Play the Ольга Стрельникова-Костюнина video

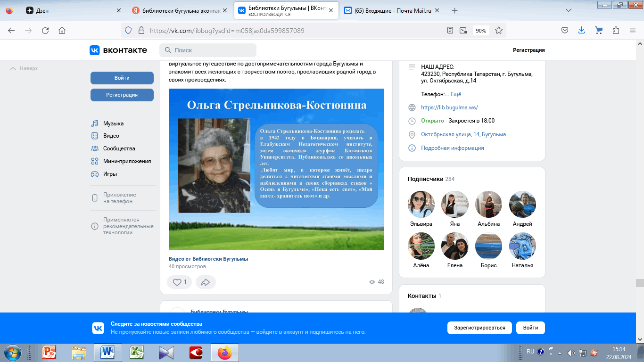point(276,169)
